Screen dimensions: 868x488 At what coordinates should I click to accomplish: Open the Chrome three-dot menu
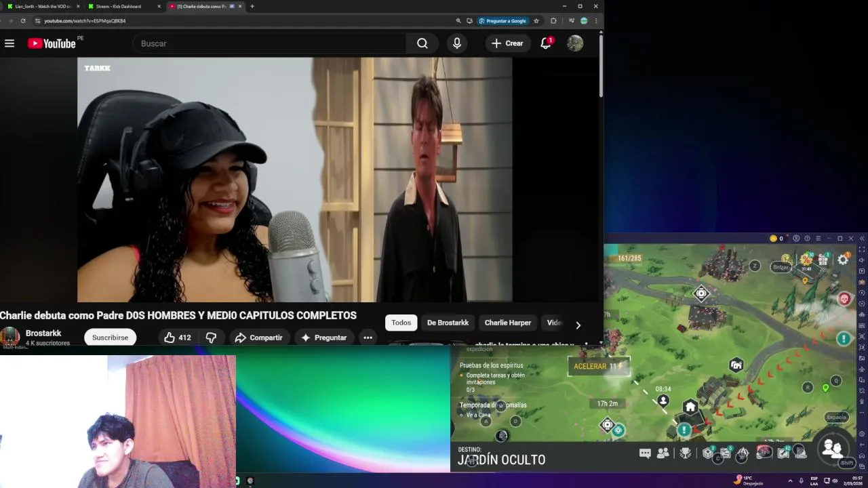pyautogui.click(x=595, y=21)
